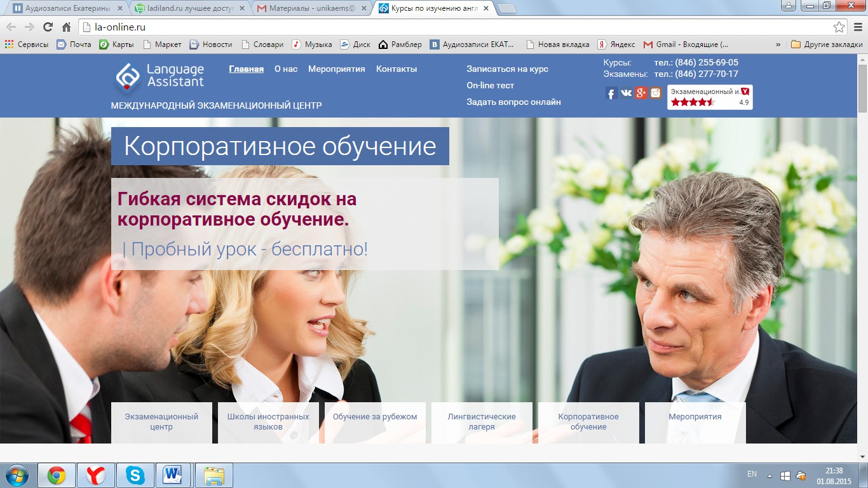This screenshot has width=868, height=488.
Task: Open the Instagram social icon
Action: (x=655, y=93)
